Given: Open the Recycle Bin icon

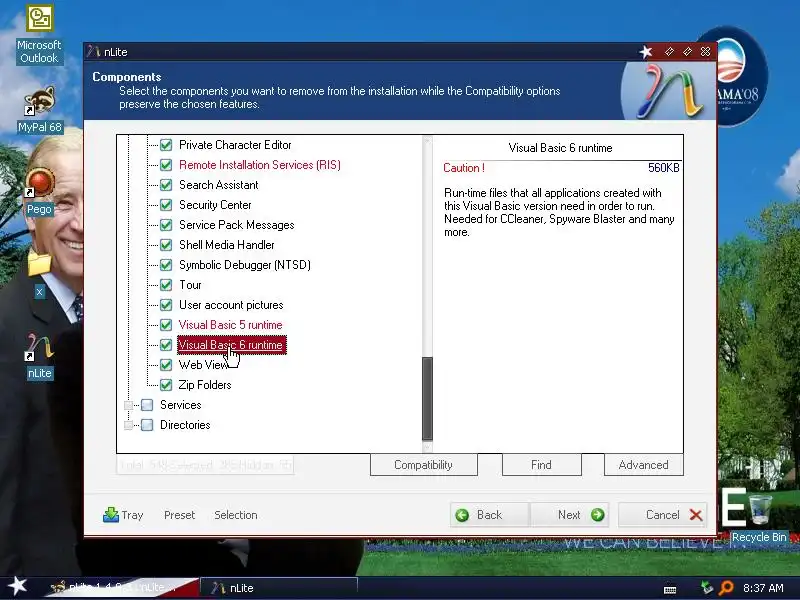Looking at the screenshot, I should pyautogui.click(x=759, y=516).
